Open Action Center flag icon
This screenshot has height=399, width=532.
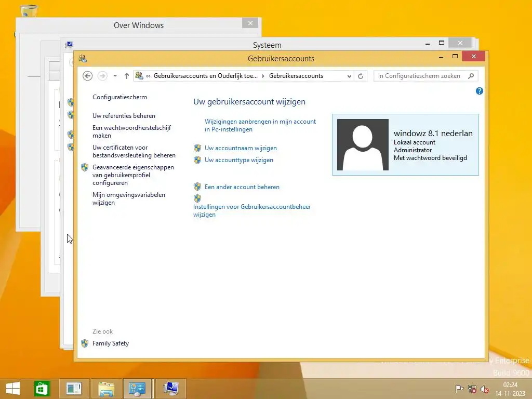point(459,389)
